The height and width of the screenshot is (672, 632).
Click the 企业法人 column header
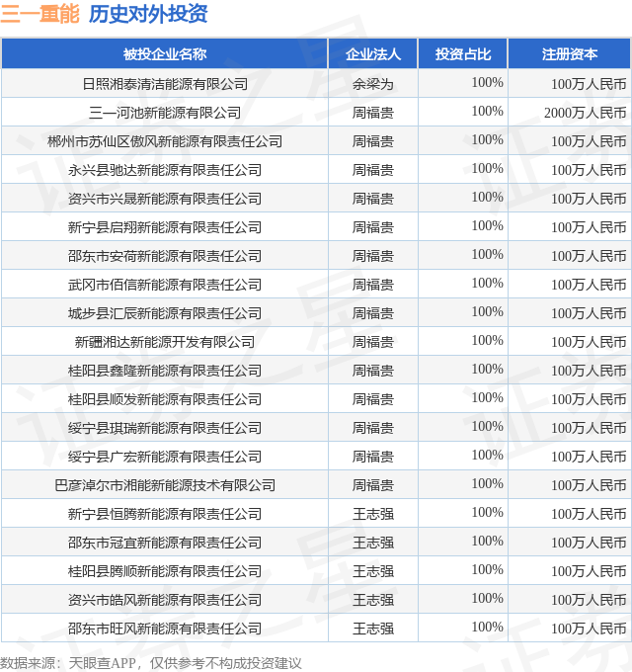point(373,54)
